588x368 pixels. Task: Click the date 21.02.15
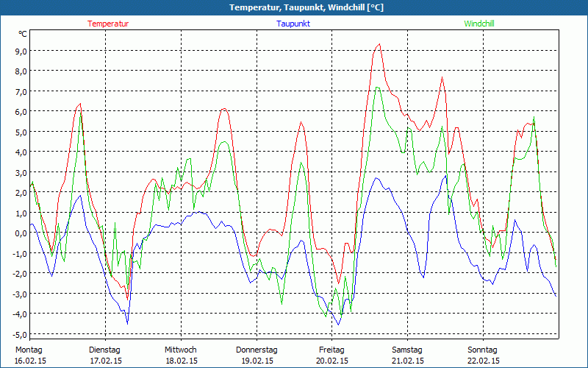(409, 361)
